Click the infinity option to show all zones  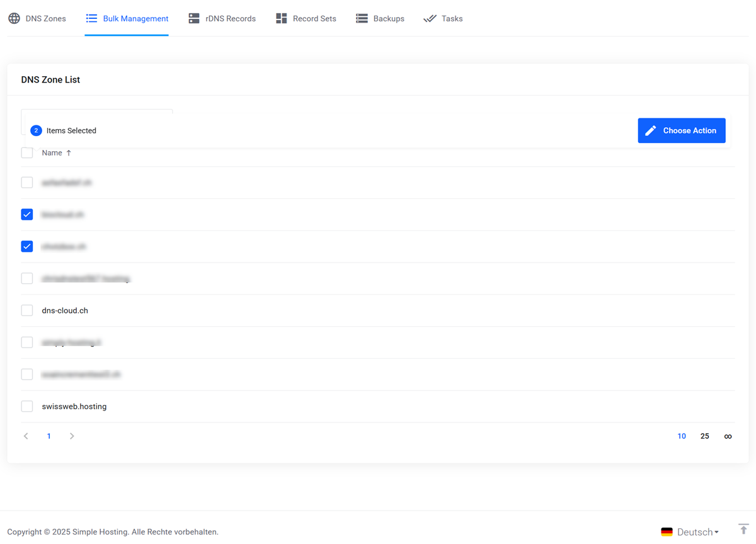728,436
